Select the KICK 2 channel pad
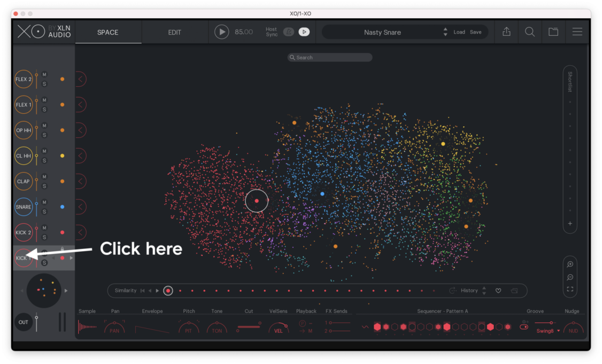The image size is (602, 364). 24,232
